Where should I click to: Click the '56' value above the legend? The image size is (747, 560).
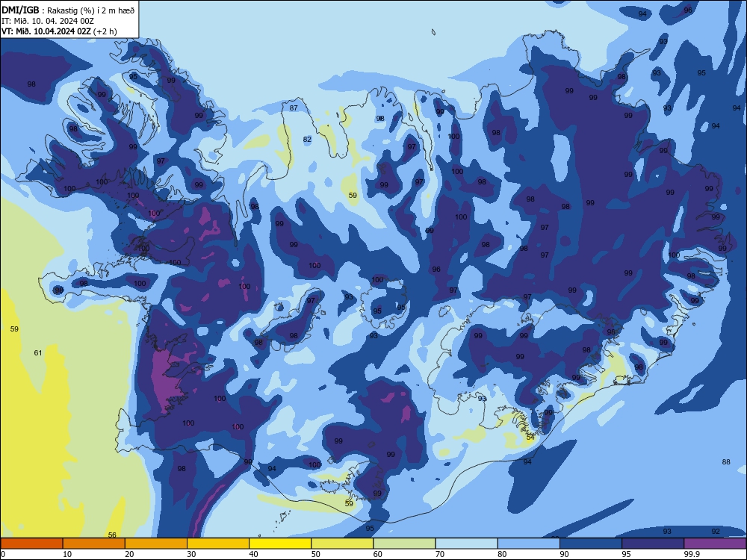[x=112, y=535]
